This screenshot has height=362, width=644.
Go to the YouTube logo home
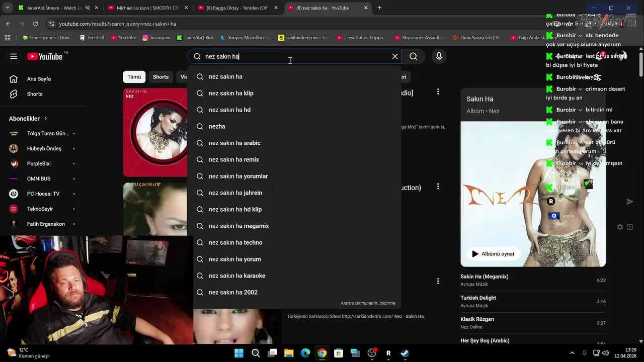click(45, 56)
